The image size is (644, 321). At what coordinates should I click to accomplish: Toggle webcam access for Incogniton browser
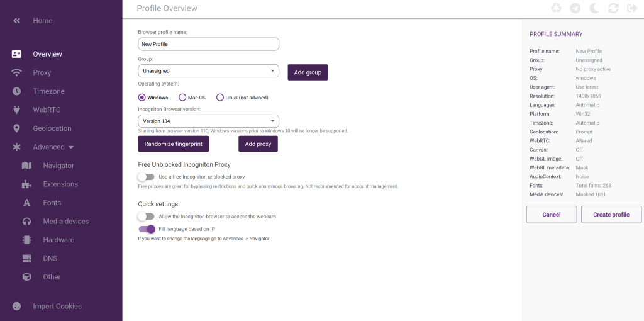pyautogui.click(x=147, y=217)
